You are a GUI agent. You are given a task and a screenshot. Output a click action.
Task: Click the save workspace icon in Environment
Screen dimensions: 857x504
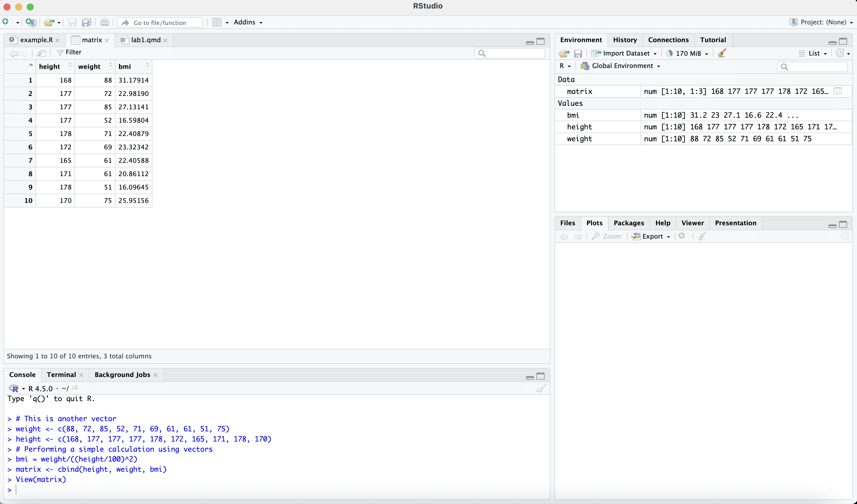[x=578, y=53]
